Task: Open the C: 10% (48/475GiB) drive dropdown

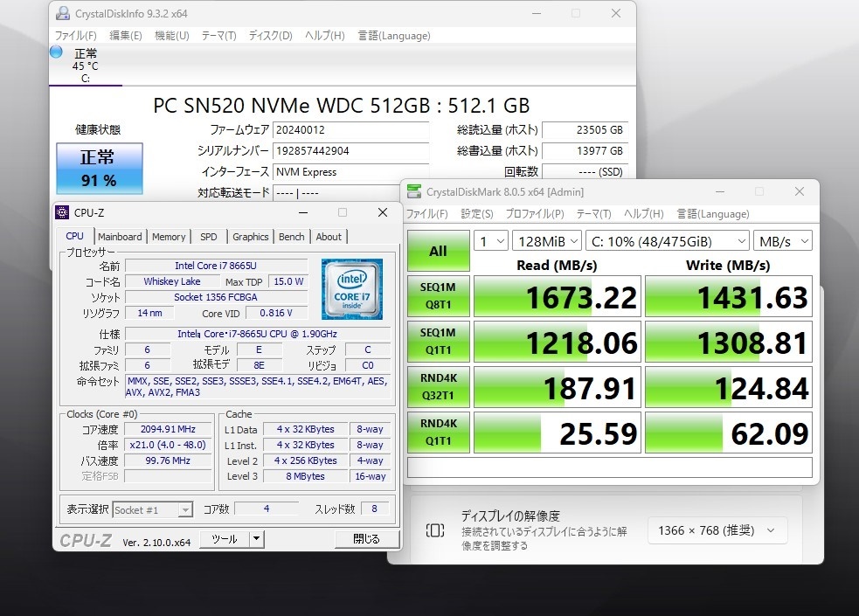Action: tap(668, 241)
